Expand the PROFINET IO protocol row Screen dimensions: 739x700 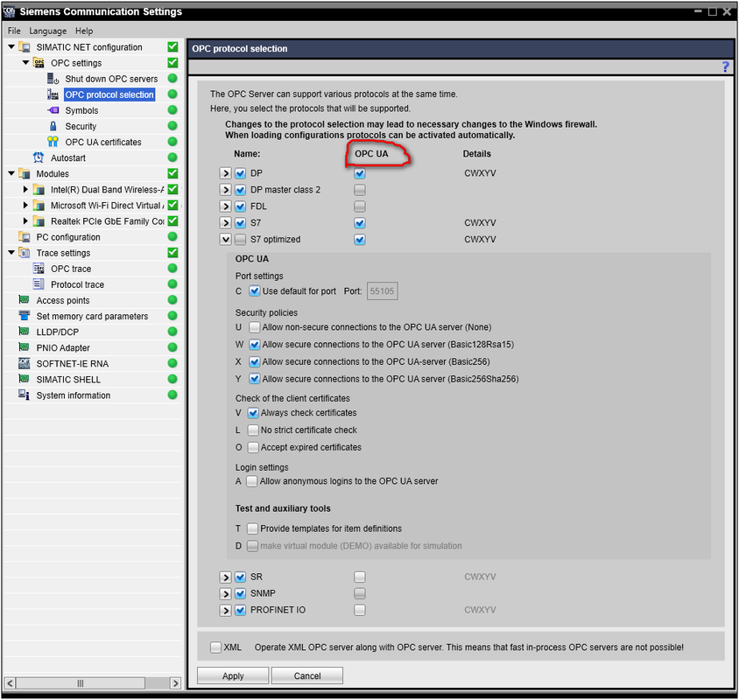point(225,610)
